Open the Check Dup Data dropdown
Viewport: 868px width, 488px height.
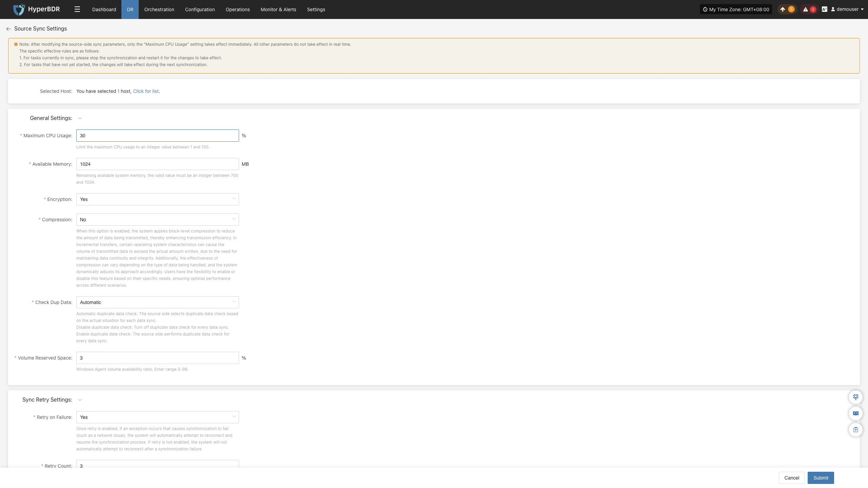tap(158, 302)
